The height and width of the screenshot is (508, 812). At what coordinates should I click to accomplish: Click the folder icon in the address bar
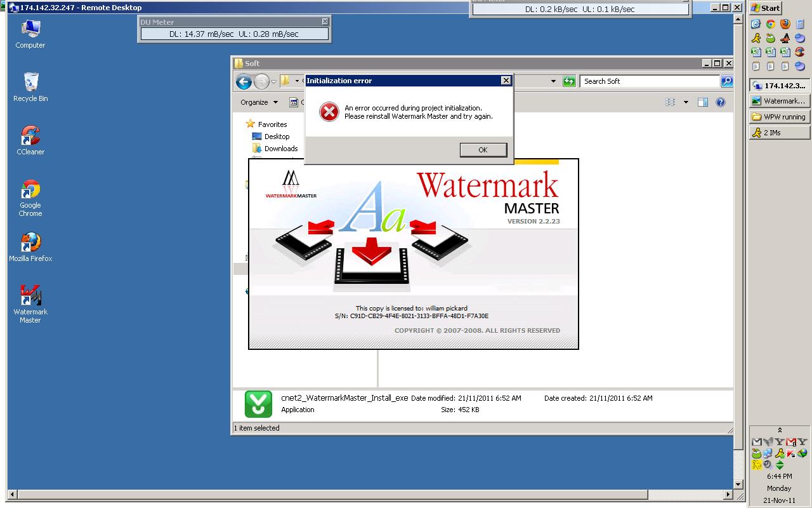click(x=285, y=81)
